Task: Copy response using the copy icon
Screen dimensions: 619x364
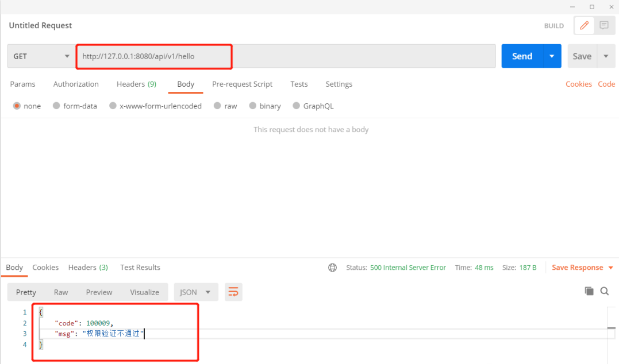Action: point(589,291)
